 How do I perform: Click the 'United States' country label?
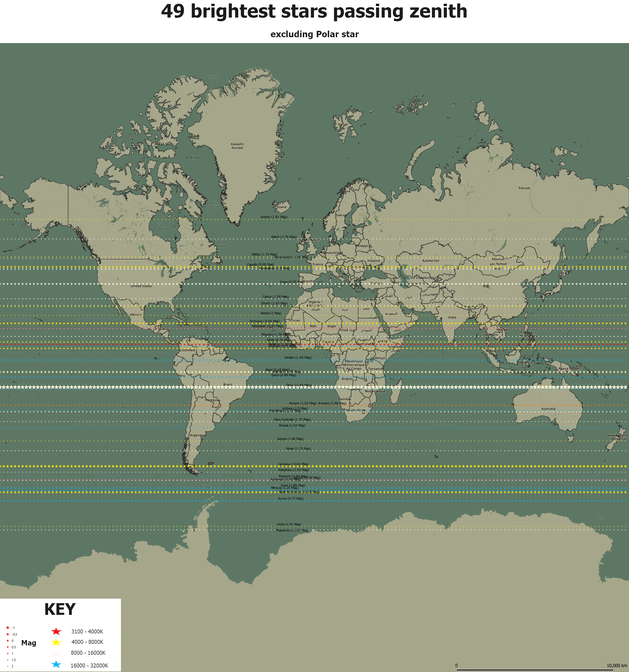(141, 286)
